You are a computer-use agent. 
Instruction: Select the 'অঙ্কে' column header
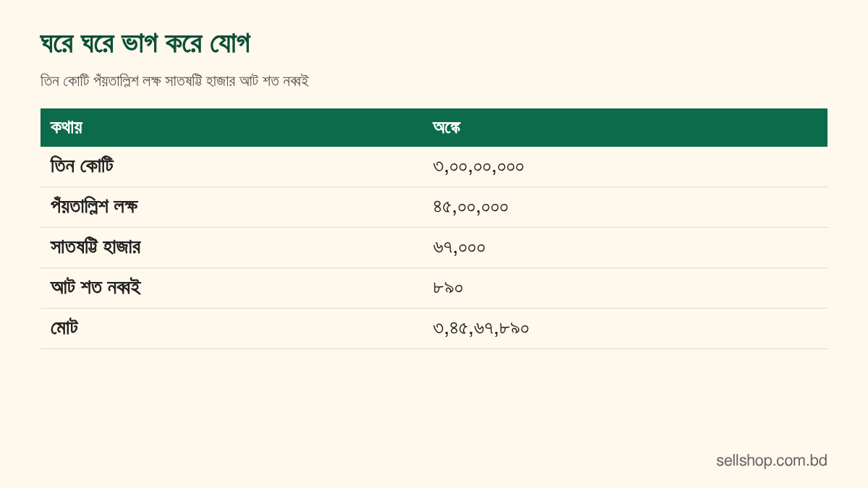coord(446,127)
